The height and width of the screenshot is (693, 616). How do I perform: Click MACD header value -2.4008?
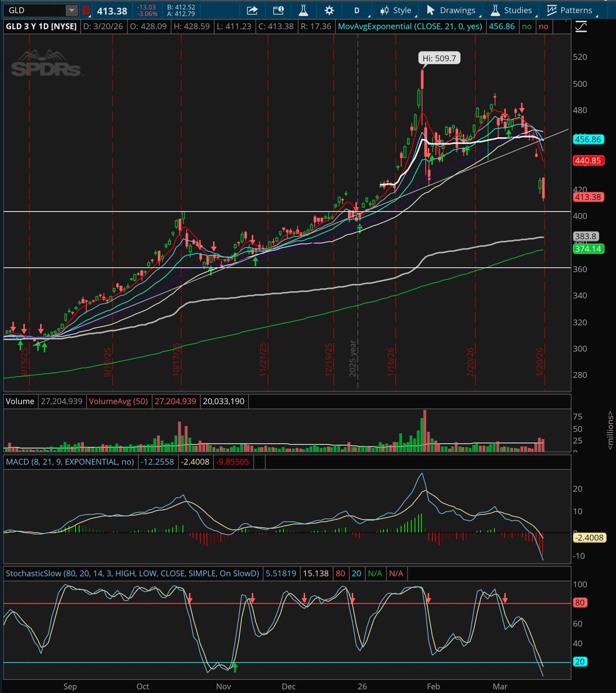(195, 461)
